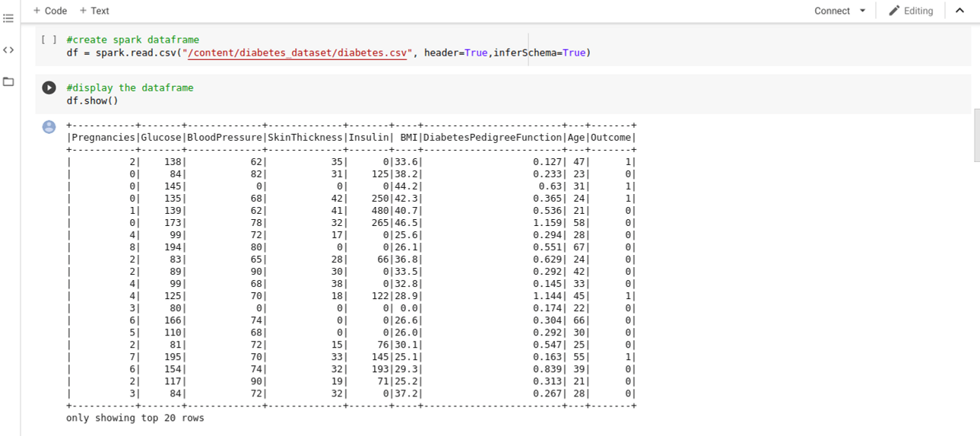Click the Glucose value 166

click(x=173, y=320)
